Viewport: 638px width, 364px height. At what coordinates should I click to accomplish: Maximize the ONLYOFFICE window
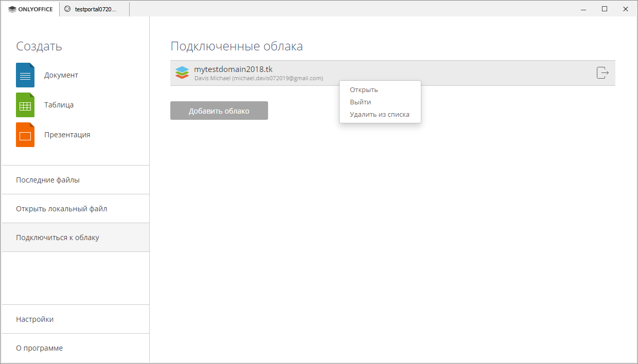605,9
